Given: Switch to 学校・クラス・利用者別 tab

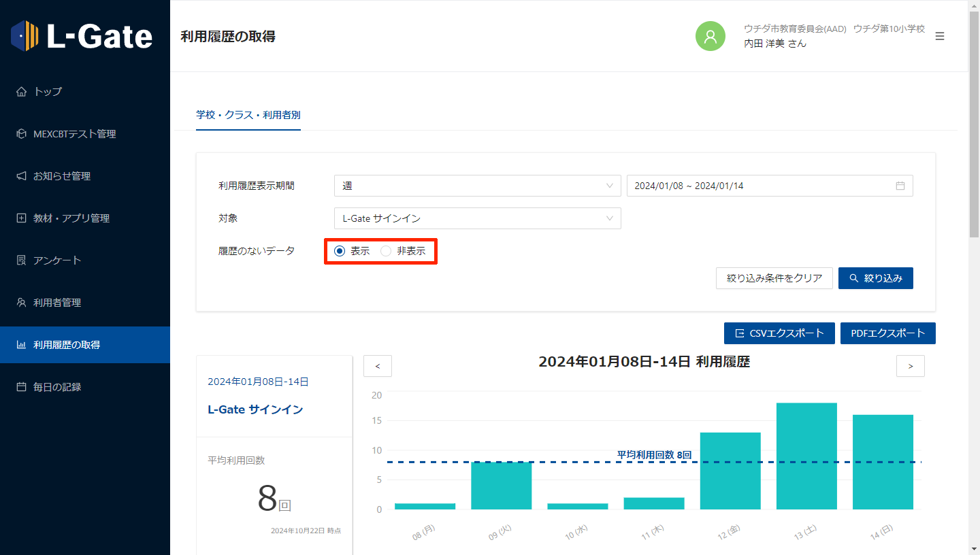Looking at the screenshot, I should [248, 115].
